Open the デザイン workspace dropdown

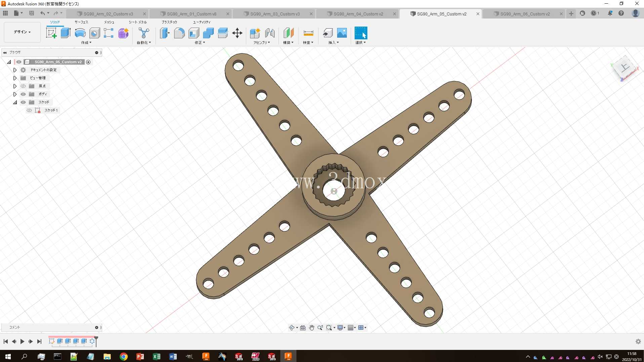tap(22, 32)
